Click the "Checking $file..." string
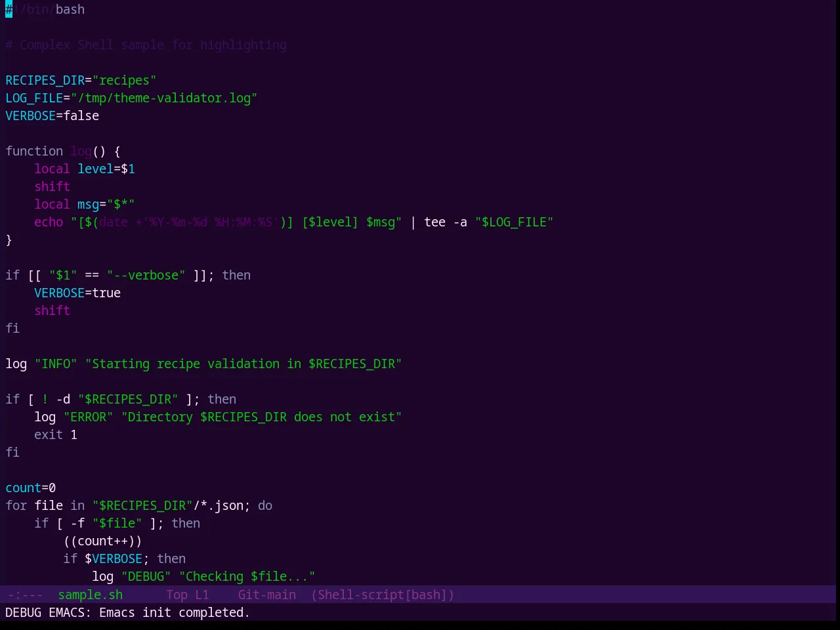The height and width of the screenshot is (630, 840). (x=247, y=576)
